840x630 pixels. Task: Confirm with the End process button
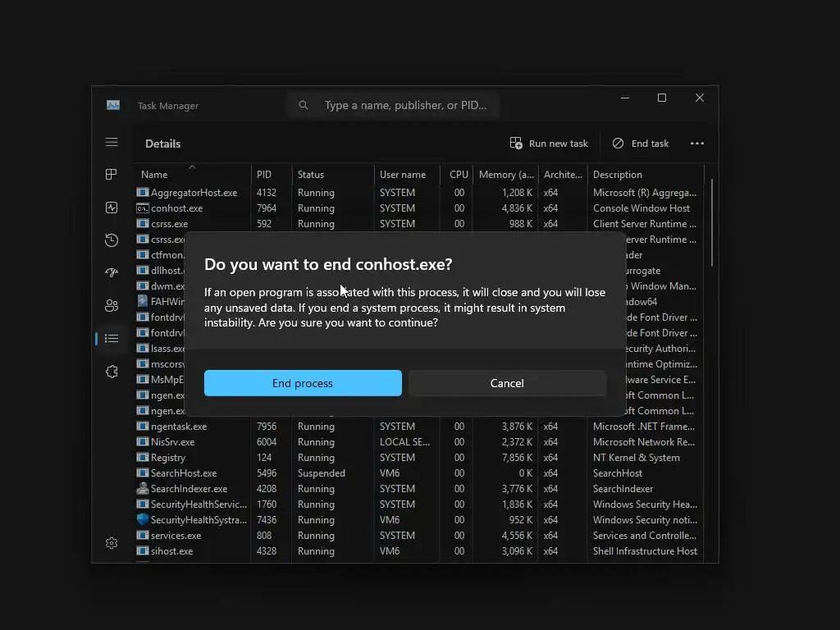pyautogui.click(x=303, y=383)
